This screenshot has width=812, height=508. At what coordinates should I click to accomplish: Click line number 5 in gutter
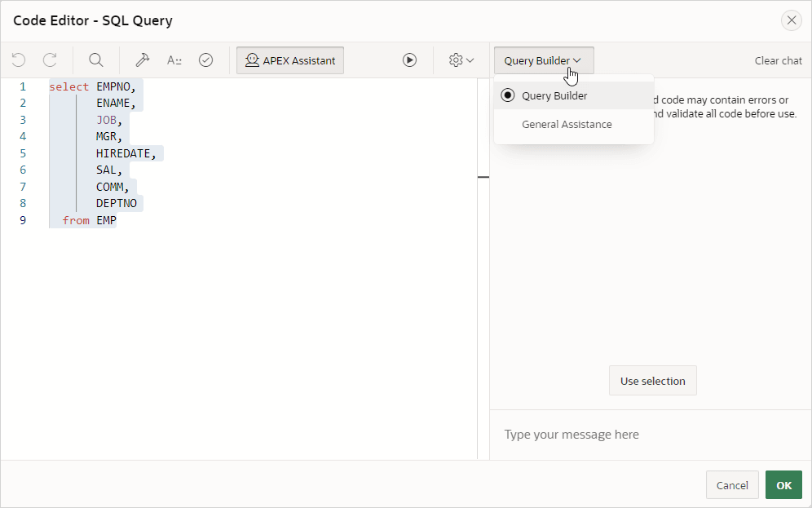tap(23, 153)
